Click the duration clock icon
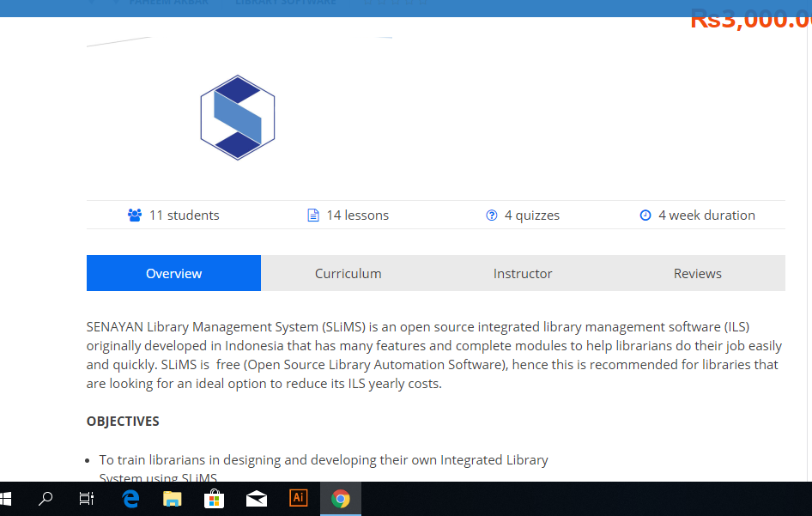Screen dimensions: 812x516 645,215
